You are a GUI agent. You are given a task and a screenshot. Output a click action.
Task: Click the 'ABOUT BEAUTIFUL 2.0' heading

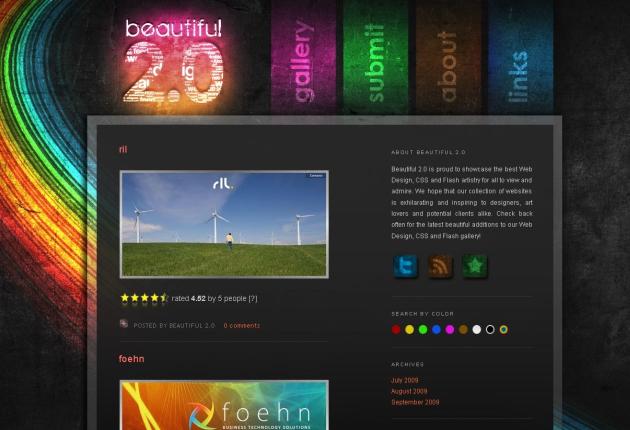click(428, 152)
